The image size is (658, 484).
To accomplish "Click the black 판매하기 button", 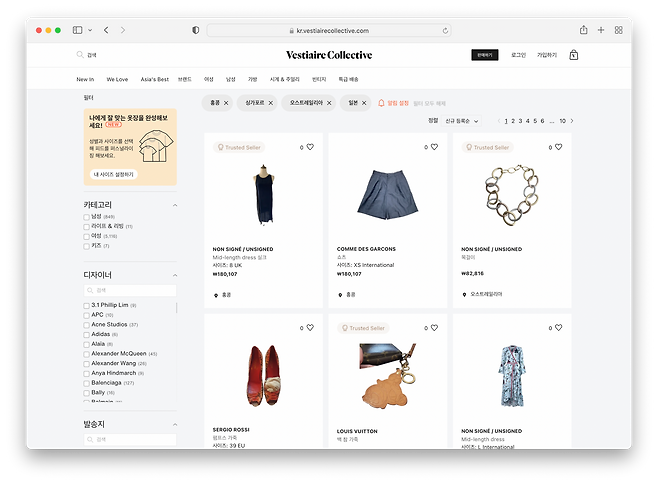I will point(484,55).
